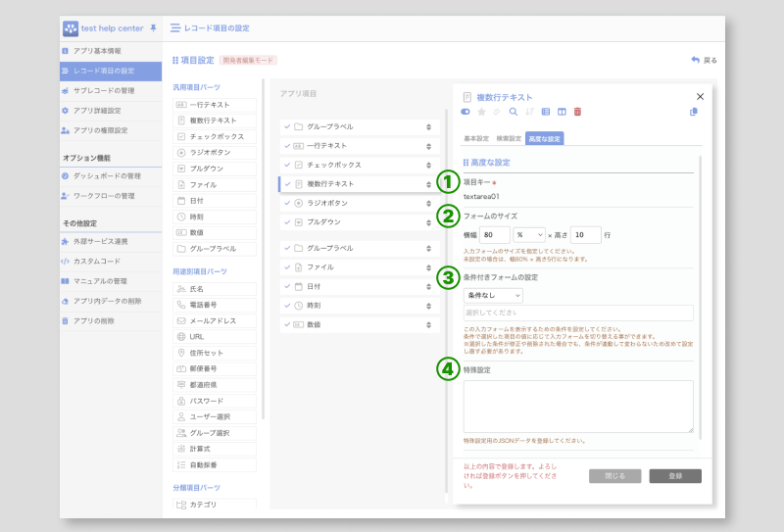Image resolution: width=784 pixels, height=532 pixels.
Task: Toggle the checkmark on the ラジオボタン app item
Action: coord(287,203)
